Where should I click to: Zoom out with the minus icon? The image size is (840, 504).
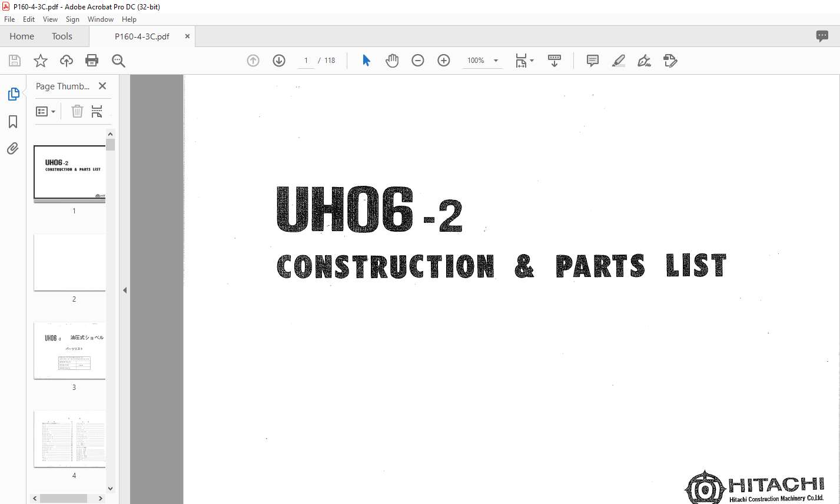[x=418, y=61]
